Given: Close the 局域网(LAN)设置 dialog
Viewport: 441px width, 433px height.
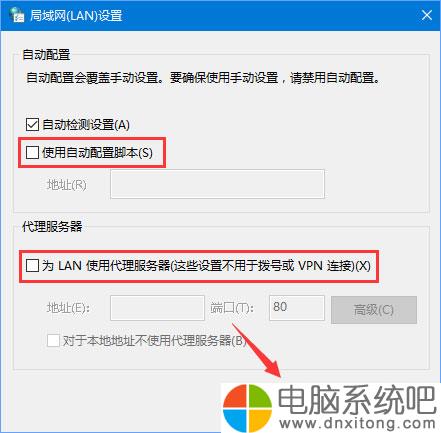Looking at the screenshot, I should [x=427, y=15].
